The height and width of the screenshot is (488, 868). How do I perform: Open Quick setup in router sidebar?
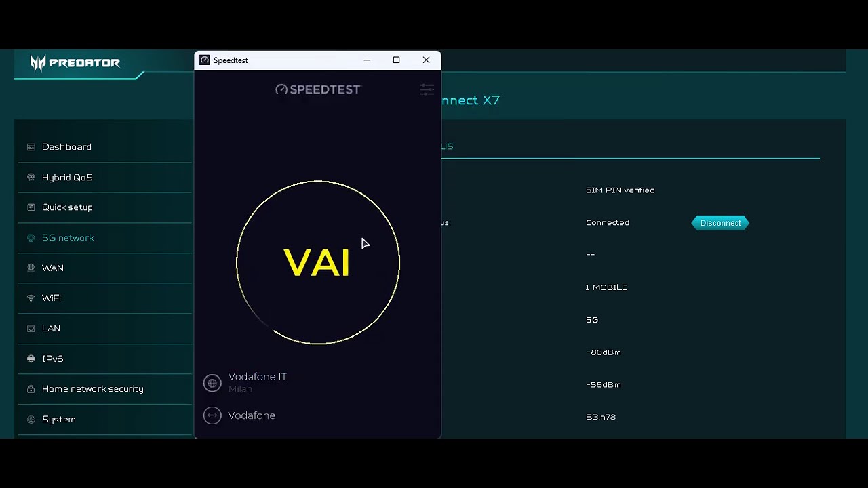(x=67, y=207)
